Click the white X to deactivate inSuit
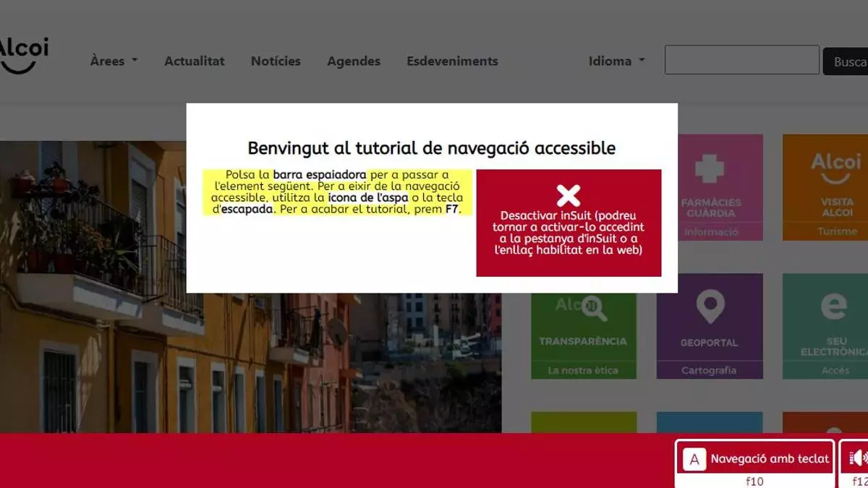The width and height of the screenshot is (868, 488). pyautogui.click(x=569, y=195)
